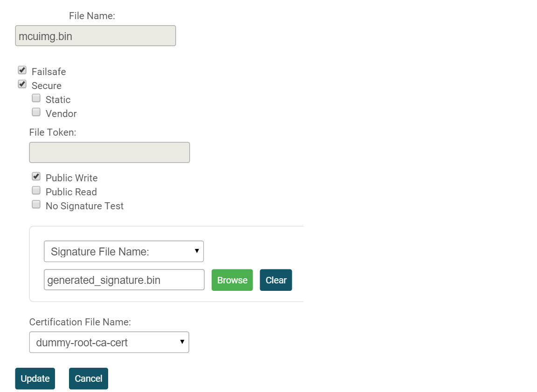Uncheck the Failsafe checkbox

(x=22, y=70)
